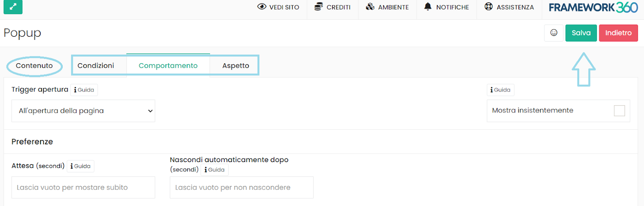Click the Assistenza lifebuoy icon

[488, 6]
